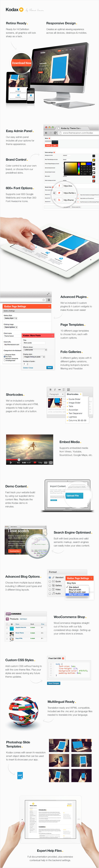Open the Opens lightbox dropdown
Screen dimensions: 99x868
coord(11,327)
